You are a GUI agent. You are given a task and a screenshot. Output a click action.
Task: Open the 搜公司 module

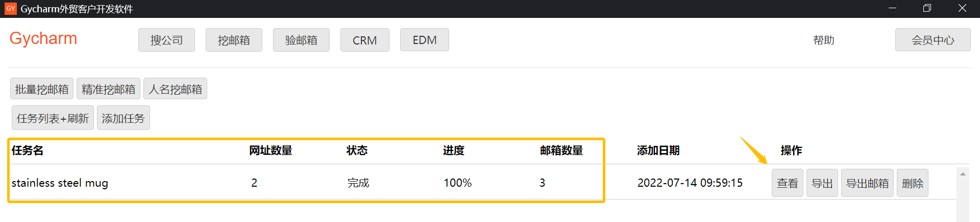(x=166, y=40)
